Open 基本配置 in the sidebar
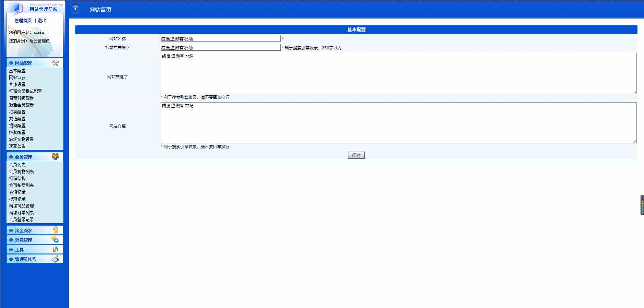 (17, 71)
